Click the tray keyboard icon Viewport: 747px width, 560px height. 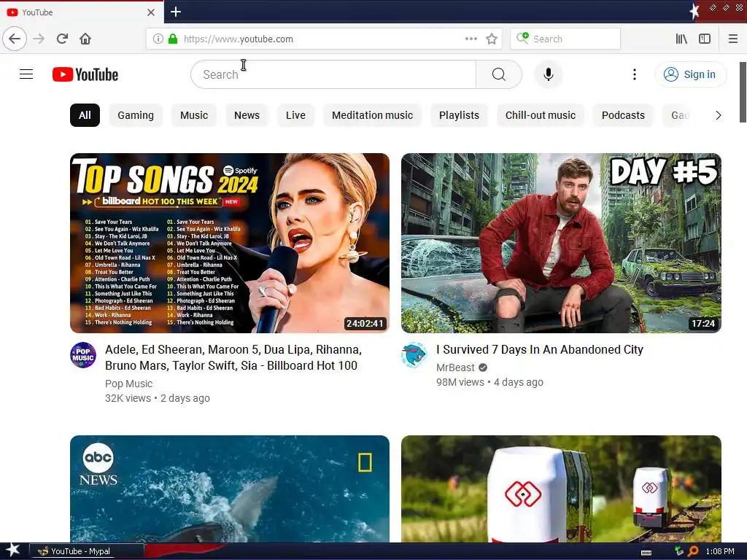[646, 553]
